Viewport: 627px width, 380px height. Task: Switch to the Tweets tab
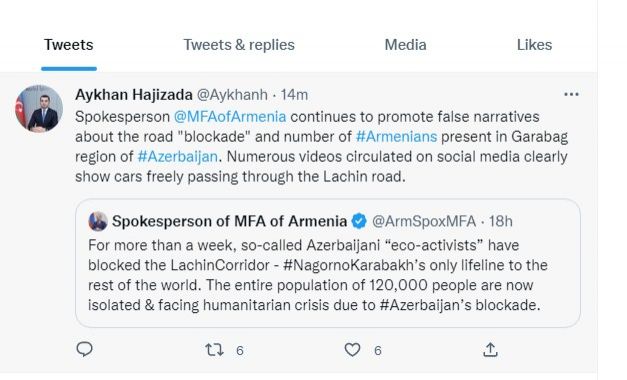click(x=69, y=45)
